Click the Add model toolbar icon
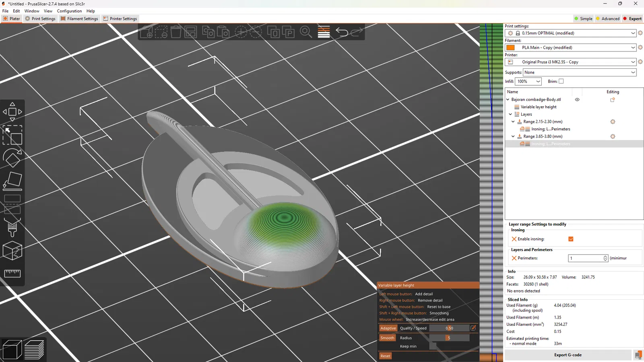Viewport: 644px width, 362px height. pos(147,32)
